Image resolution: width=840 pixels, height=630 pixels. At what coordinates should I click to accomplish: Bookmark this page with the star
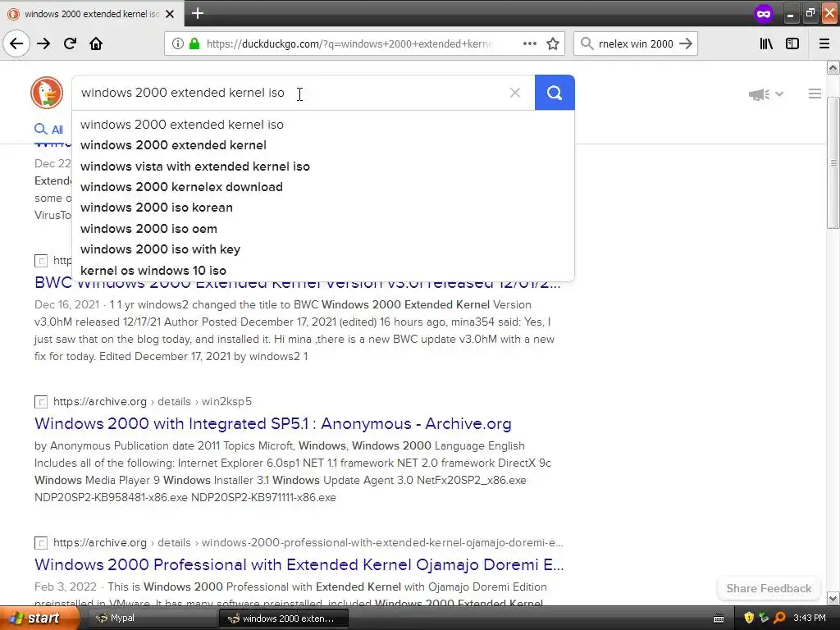pyautogui.click(x=553, y=43)
